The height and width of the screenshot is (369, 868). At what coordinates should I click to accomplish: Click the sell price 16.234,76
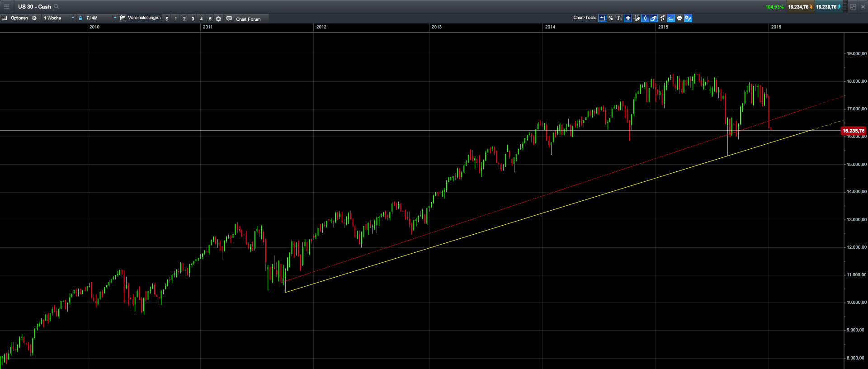[800, 7]
